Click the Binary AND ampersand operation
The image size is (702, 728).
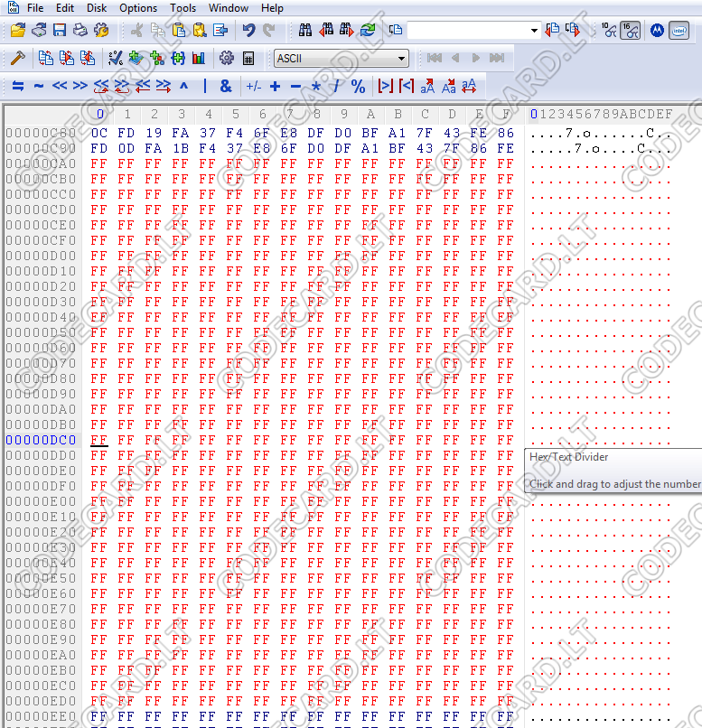226,87
